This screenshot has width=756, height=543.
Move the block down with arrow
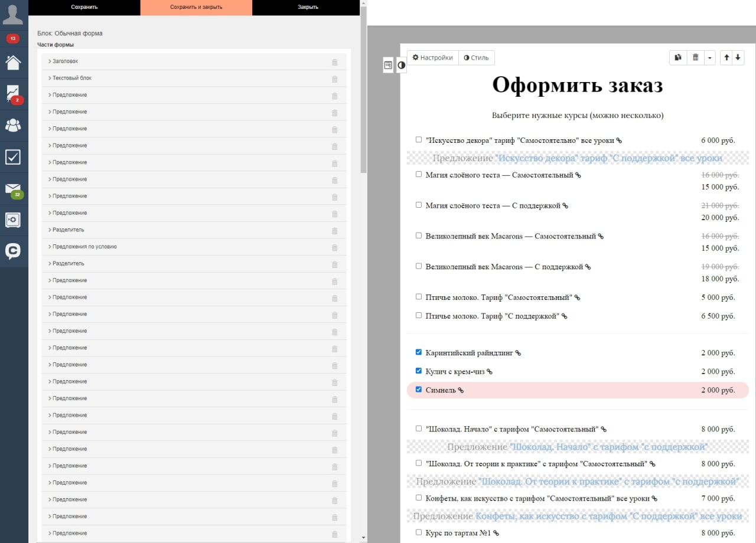click(x=738, y=57)
